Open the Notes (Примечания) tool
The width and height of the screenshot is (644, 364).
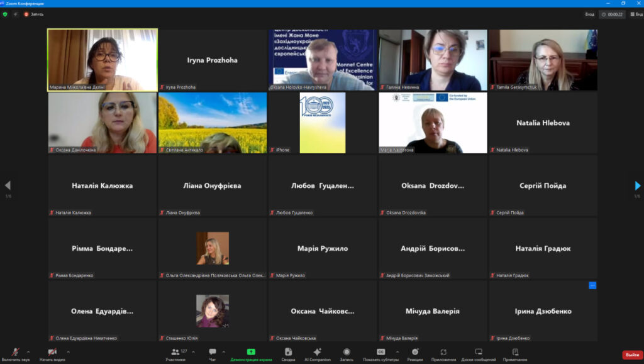coord(515,353)
